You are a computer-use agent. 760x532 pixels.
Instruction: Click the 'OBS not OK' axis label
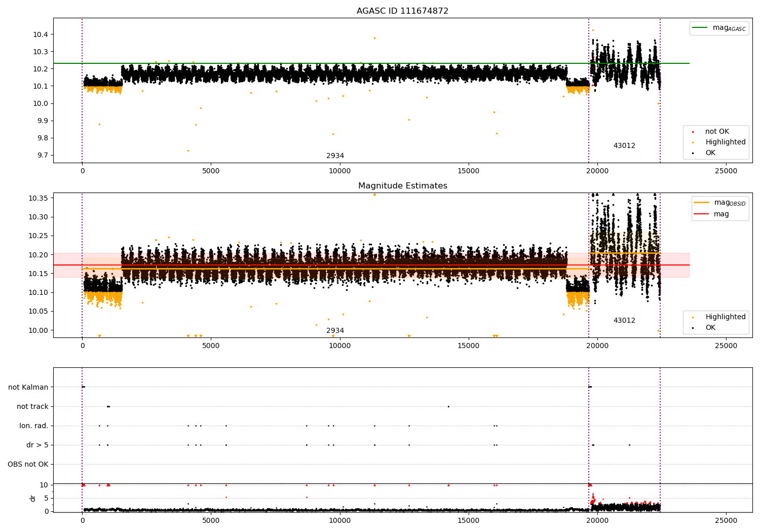point(28,465)
